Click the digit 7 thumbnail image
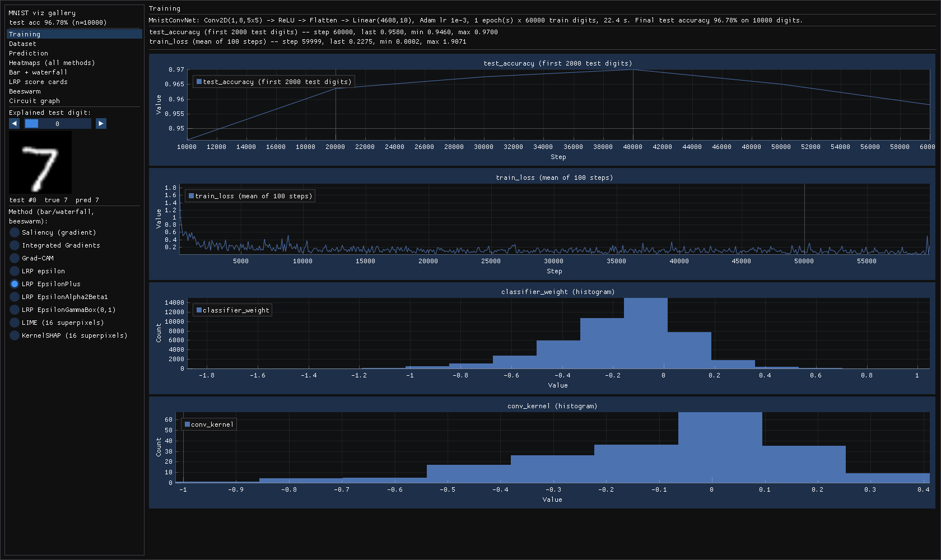 coord(40,162)
